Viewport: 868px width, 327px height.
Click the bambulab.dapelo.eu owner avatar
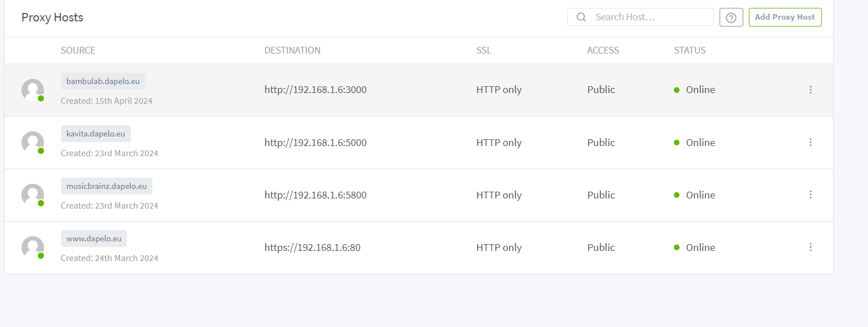33,90
